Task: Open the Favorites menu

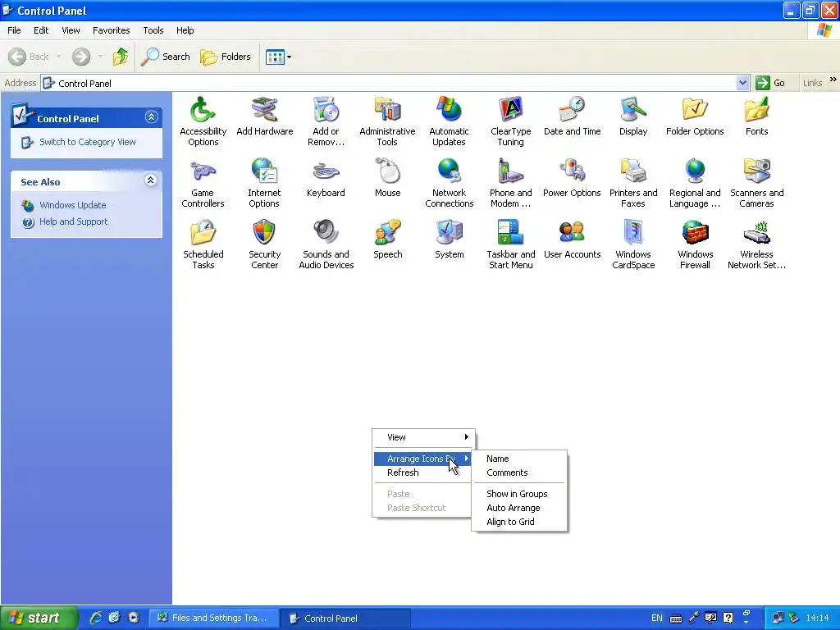Action: click(111, 30)
